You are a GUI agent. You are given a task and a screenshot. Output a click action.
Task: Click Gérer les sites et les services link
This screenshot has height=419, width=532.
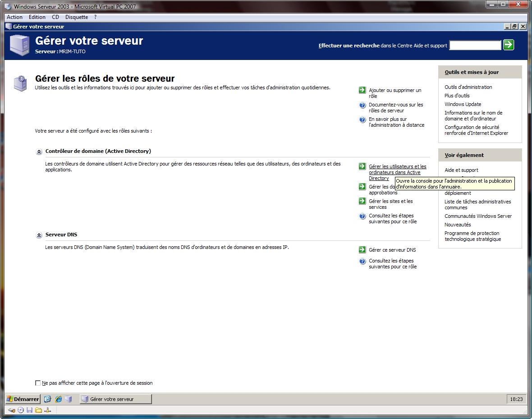(391, 204)
